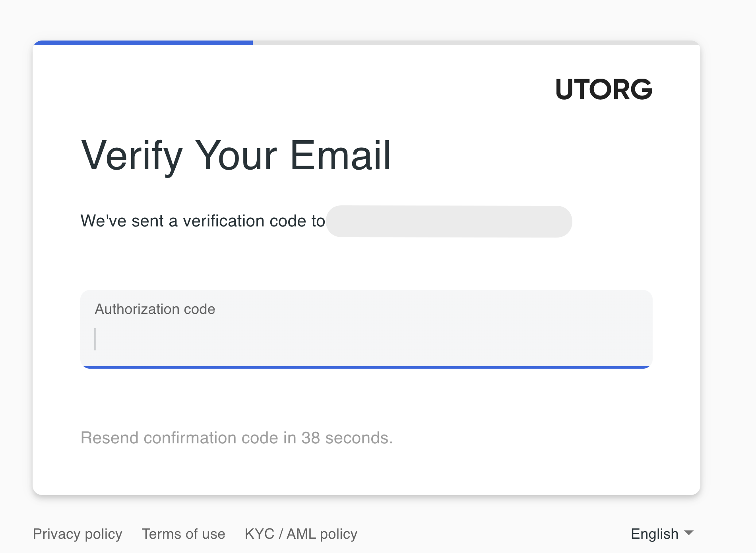The width and height of the screenshot is (756, 553).
Task: Focus the Authorization code input field
Action: (366, 339)
